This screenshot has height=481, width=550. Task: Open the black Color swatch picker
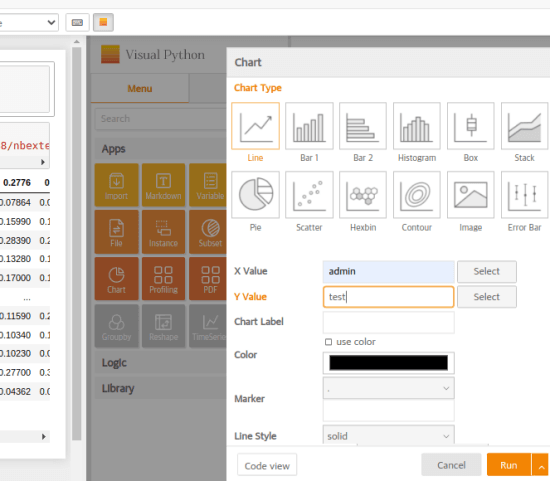coord(388,363)
